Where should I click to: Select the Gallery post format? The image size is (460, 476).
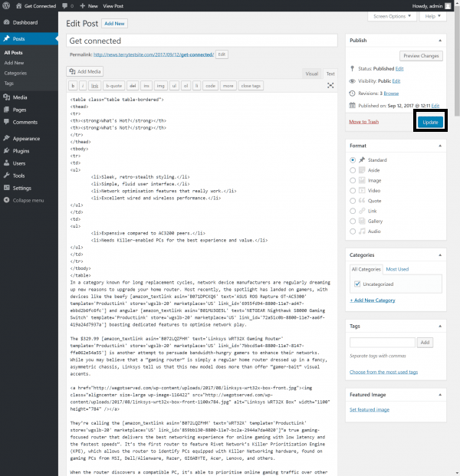point(353,221)
